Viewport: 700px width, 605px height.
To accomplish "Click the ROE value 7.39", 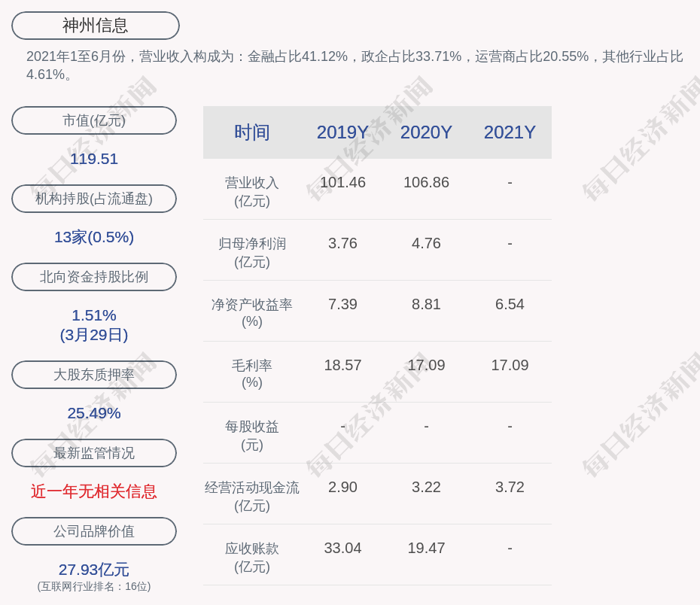I will (x=342, y=304).
